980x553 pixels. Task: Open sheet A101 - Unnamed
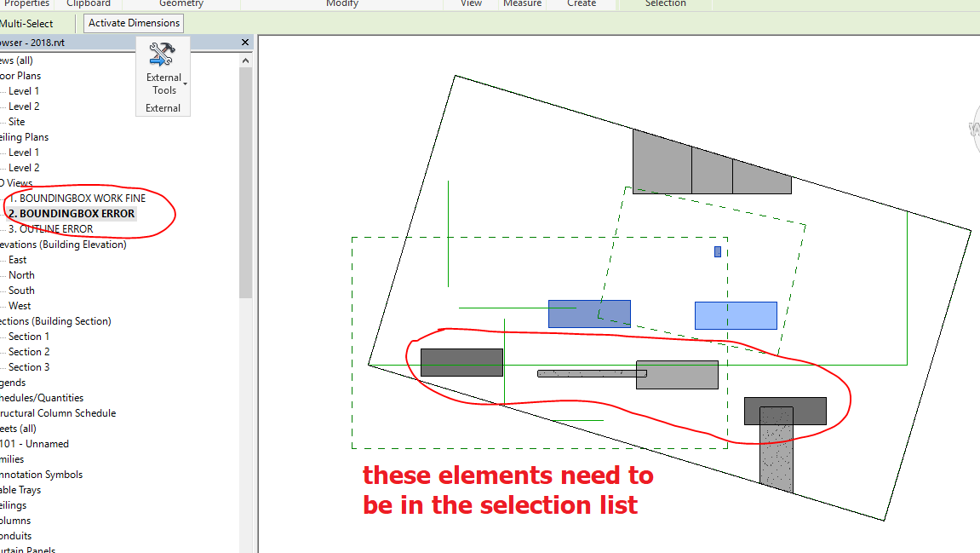(x=34, y=443)
